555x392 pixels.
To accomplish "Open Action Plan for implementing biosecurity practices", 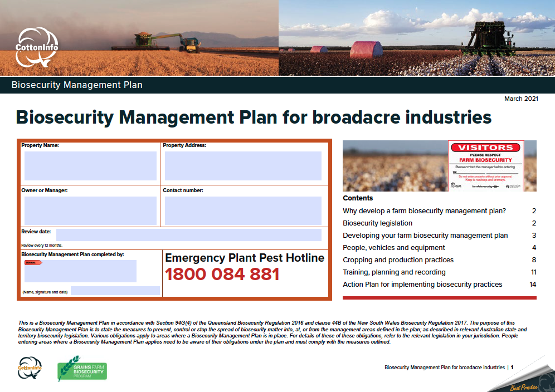I will [422, 285].
